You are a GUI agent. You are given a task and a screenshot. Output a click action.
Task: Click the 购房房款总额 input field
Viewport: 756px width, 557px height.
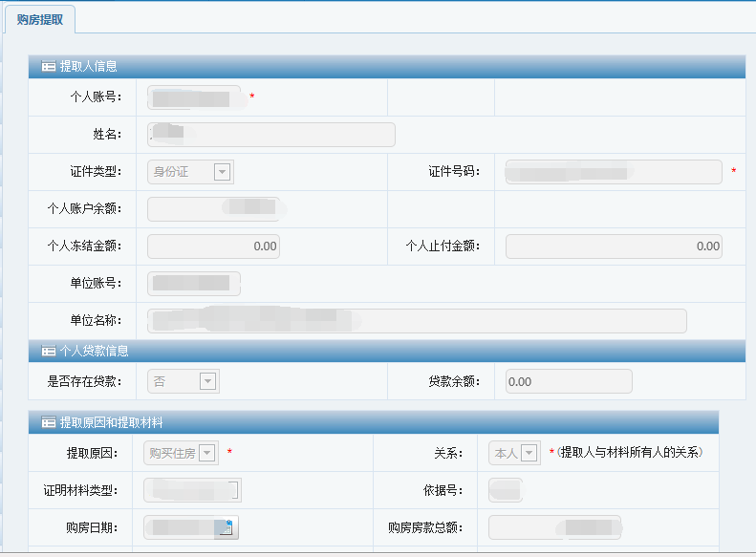point(554,527)
